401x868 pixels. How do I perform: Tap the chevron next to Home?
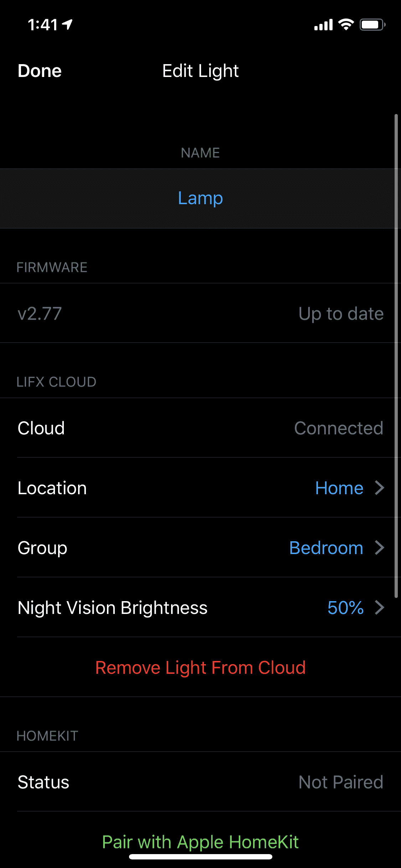(x=380, y=488)
